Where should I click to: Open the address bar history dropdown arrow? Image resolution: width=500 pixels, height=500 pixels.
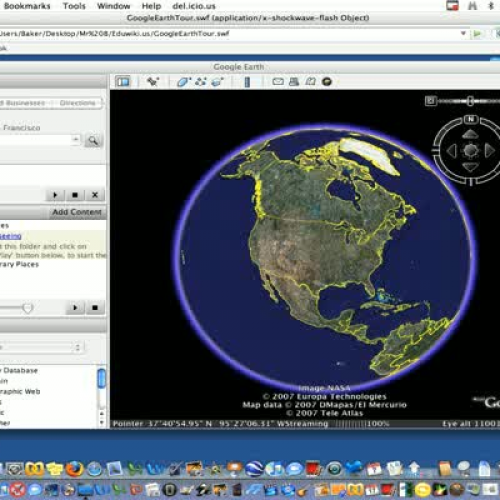pyautogui.click(x=463, y=33)
